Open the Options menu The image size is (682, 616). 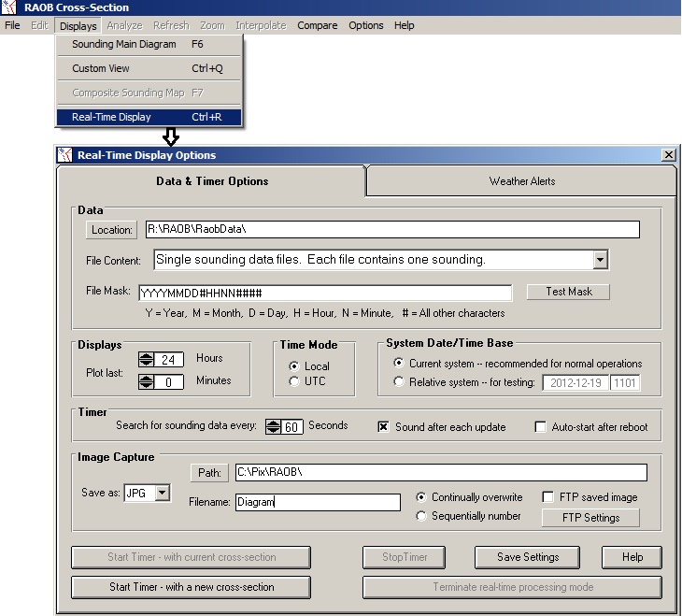coord(366,25)
